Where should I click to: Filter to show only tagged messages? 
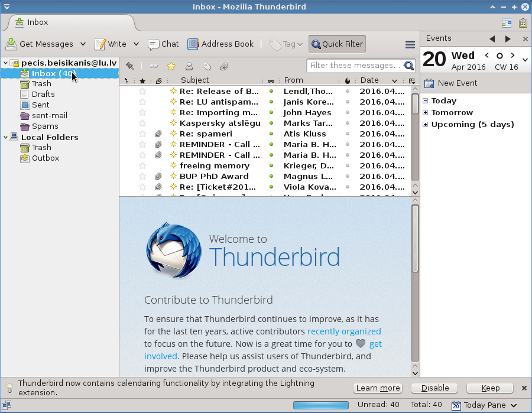click(207, 66)
